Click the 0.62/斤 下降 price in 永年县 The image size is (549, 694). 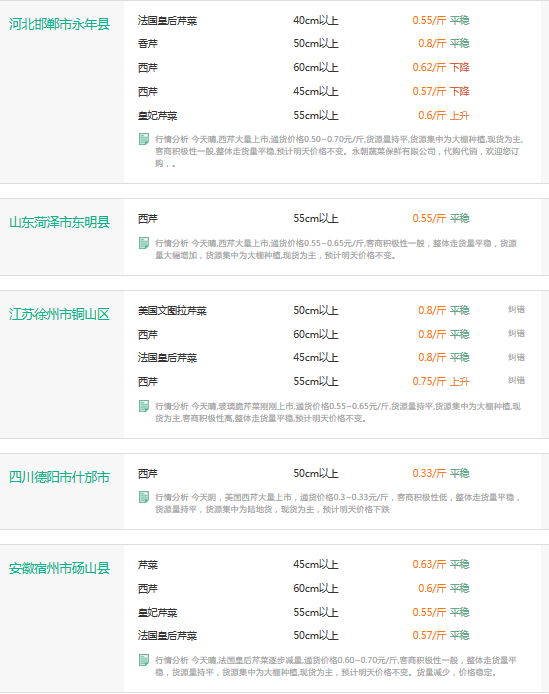[x=441, y=67]
